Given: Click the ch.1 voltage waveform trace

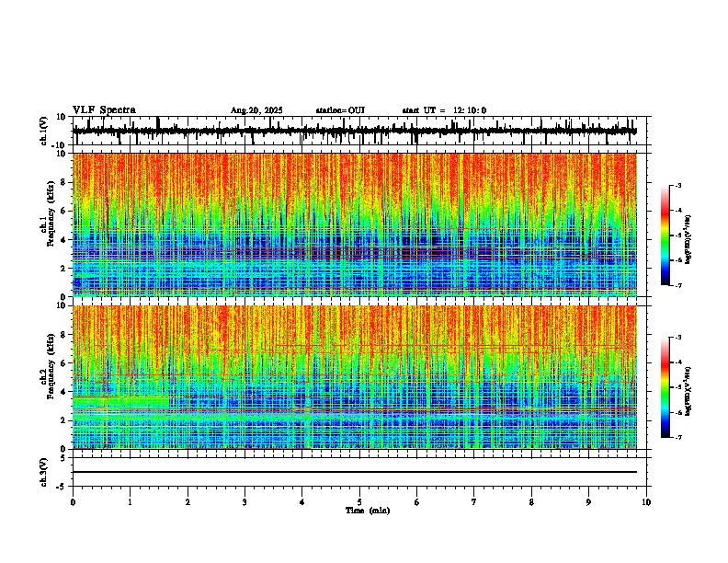Looking at the screenshot, I should (x=354, y=131).
